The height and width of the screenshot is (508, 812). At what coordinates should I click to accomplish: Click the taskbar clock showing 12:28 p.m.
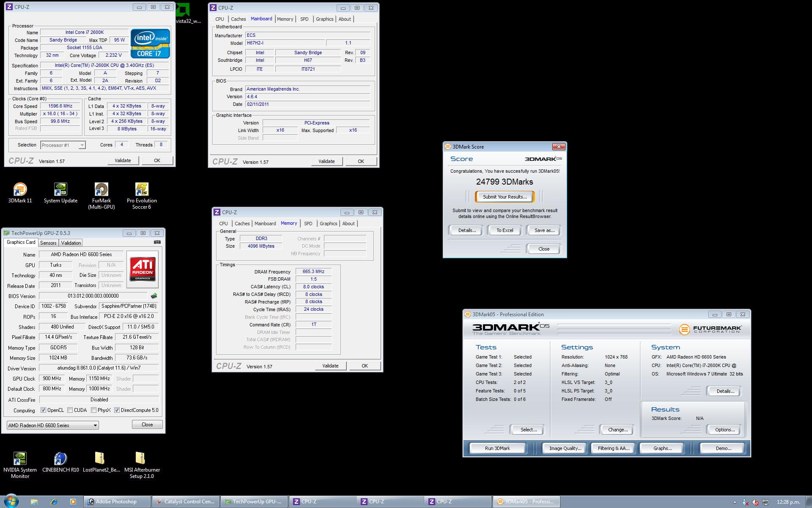pyautogui.click(x=788, y=502)
